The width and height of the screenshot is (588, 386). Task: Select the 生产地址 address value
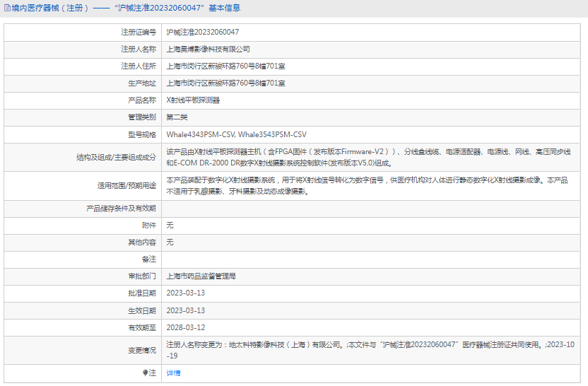(225, 83)
